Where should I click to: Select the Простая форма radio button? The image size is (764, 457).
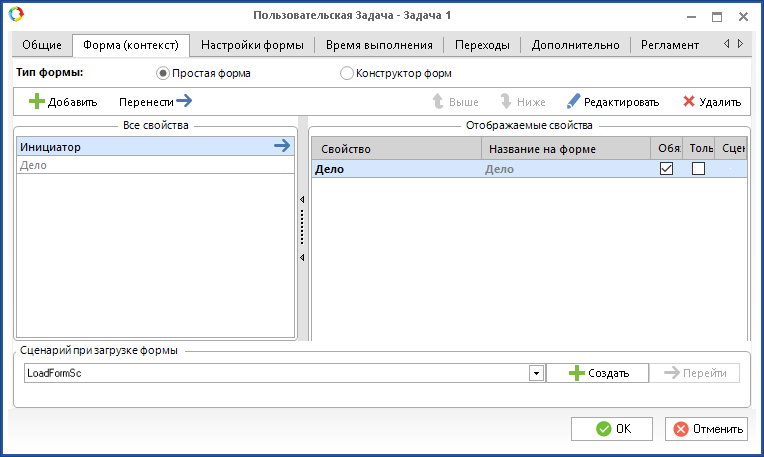click(x=164, y=73)
